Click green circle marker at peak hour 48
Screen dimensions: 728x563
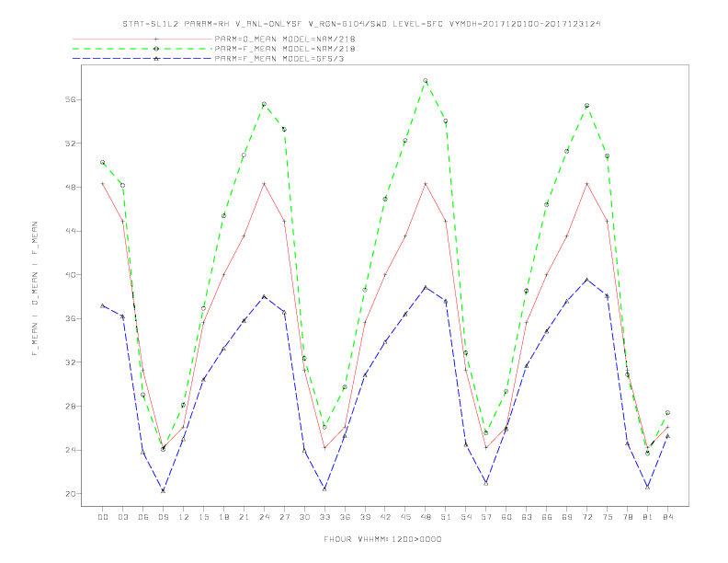426,81
